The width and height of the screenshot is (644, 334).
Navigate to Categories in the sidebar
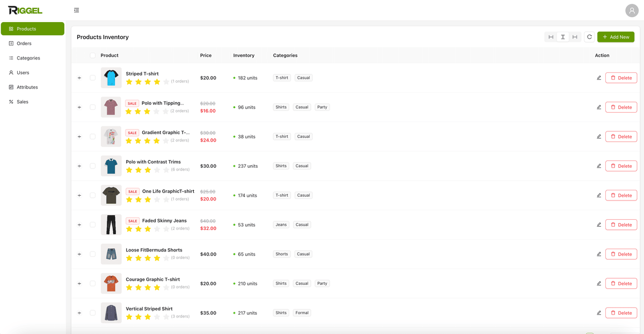12,58
